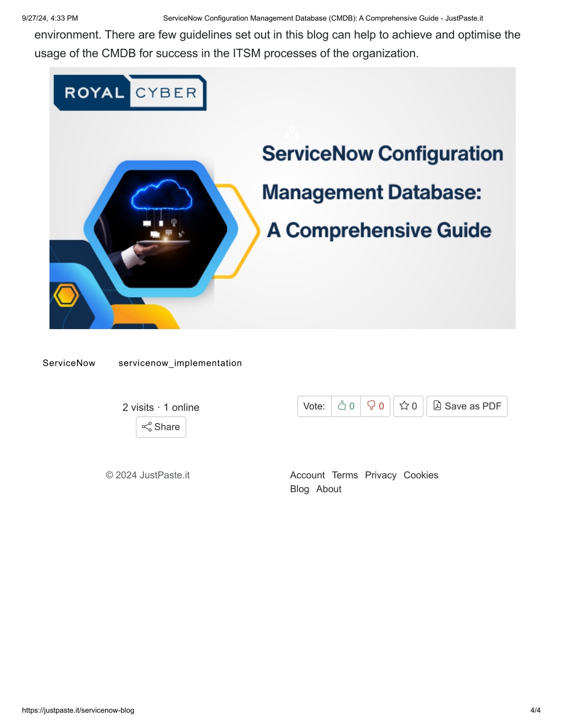Click the ServiceNow Configuration guide banner image
Viewport: 563px width, 728px height.
pos(283,198)
